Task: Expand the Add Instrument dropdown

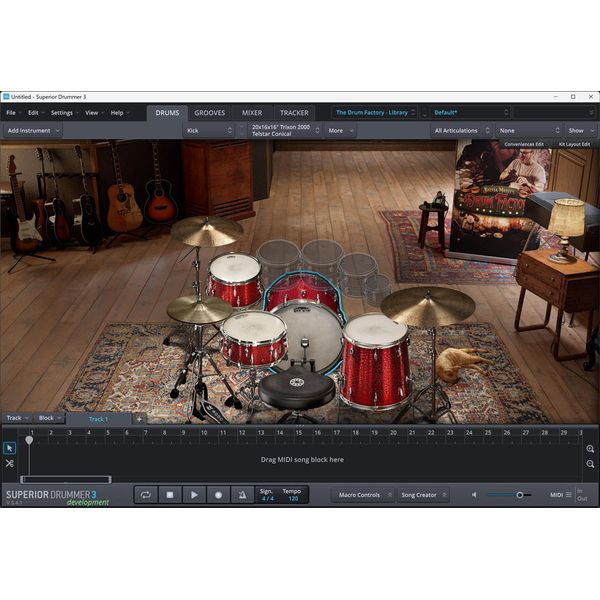Action: pos(33,130)
